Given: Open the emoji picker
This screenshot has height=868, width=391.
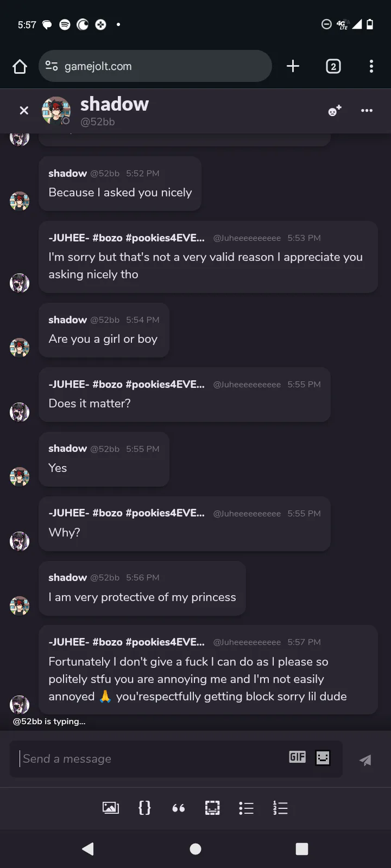Looking at the screenshot, I should [x=323, y=757].
